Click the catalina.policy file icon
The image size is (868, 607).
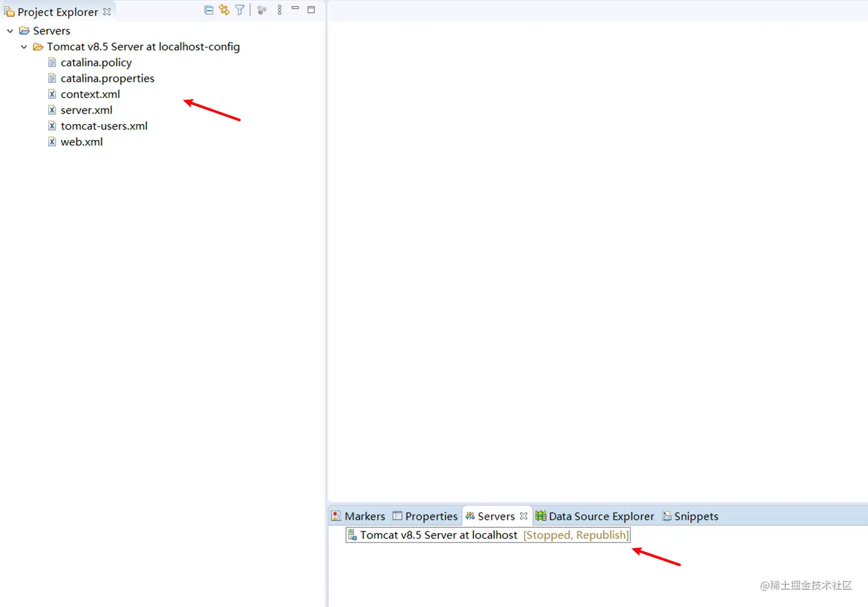pyautogui.click(x=52, y=62)
